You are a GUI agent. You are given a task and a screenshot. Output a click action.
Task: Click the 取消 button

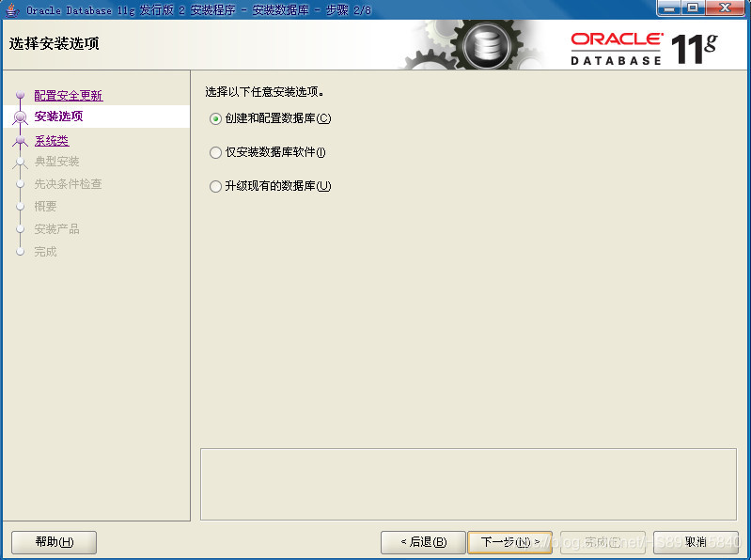696,542
